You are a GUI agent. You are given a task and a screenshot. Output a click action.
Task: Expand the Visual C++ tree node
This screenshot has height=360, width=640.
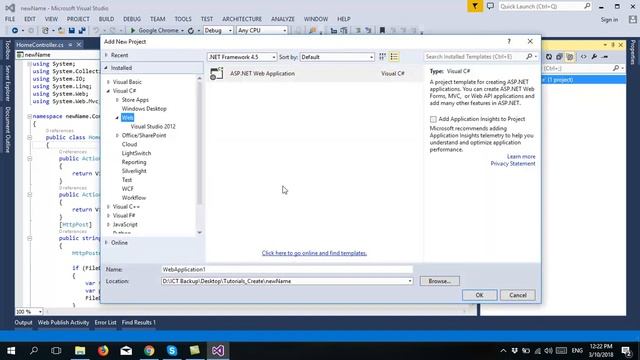pos(109,207)
